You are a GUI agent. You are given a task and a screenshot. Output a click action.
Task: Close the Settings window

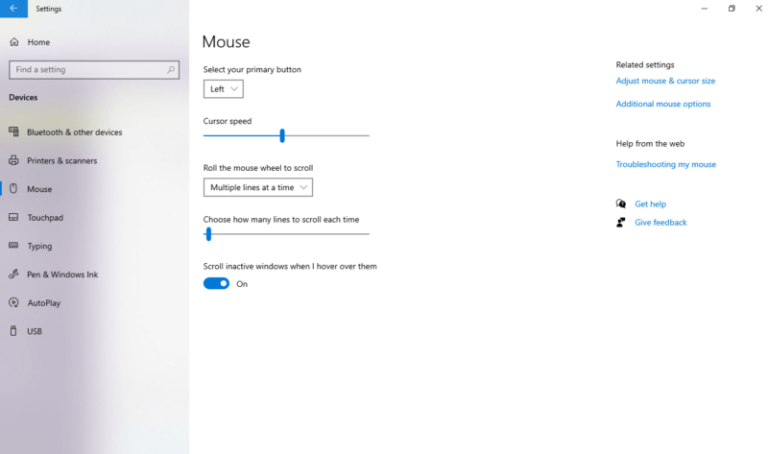click(x=758, y=8)
